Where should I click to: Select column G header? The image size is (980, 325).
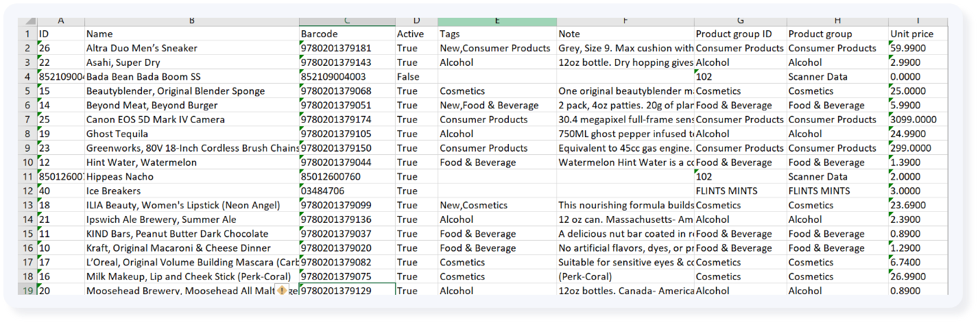(x=741, y=22)
